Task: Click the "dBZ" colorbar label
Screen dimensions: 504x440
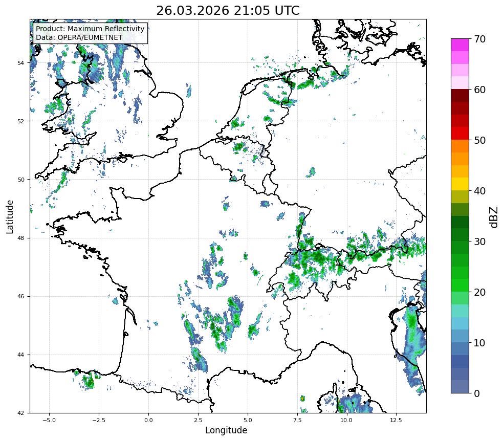Action: (494, 217)
